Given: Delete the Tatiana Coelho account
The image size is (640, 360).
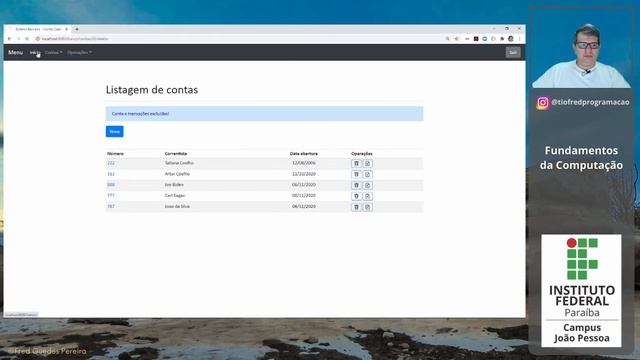Looking at the screenshot, I should (x=356, y=163).
